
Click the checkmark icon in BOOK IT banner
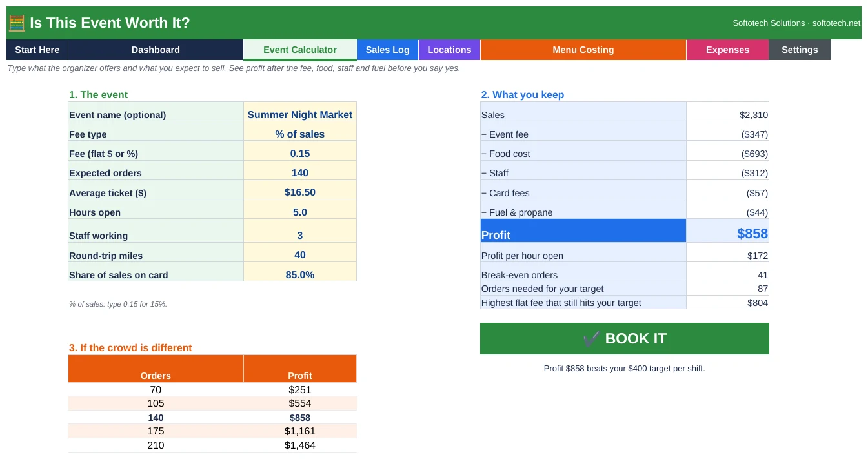[x=591, y=338]
